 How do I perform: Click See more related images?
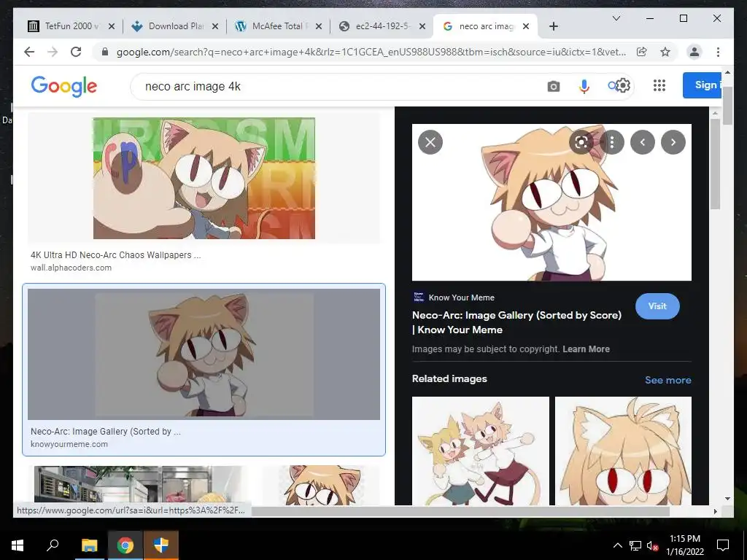point(668,380)
